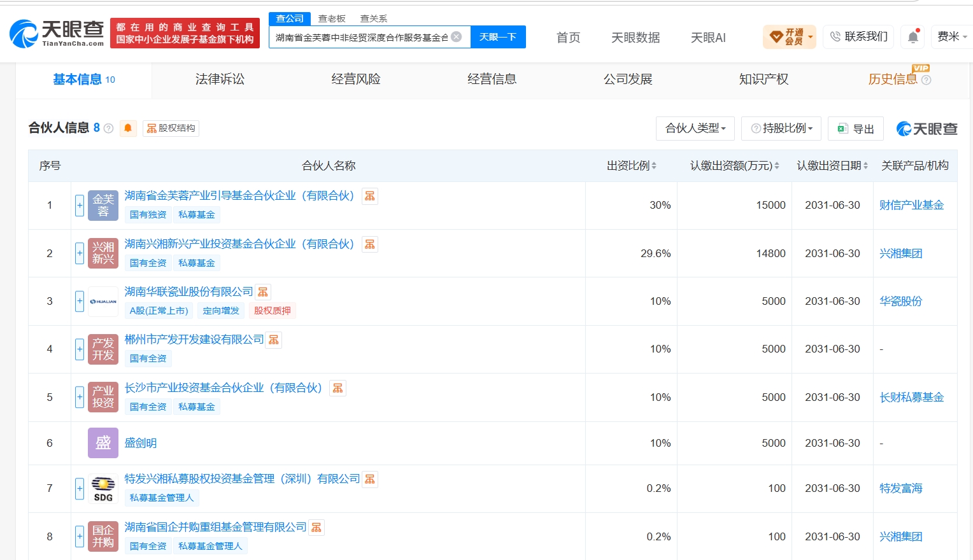Open the 合伙人类型 dropdown filter
The height and width of the screenshot is (560, 973).
click(695, 129)
